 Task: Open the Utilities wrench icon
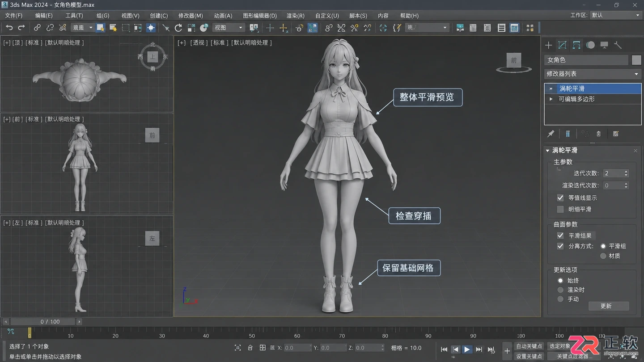(x=618, y=45)
